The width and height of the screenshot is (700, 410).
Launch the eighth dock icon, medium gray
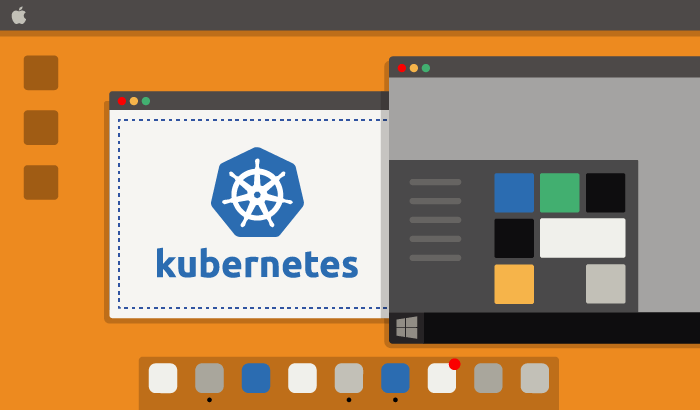tap(488, 378)
